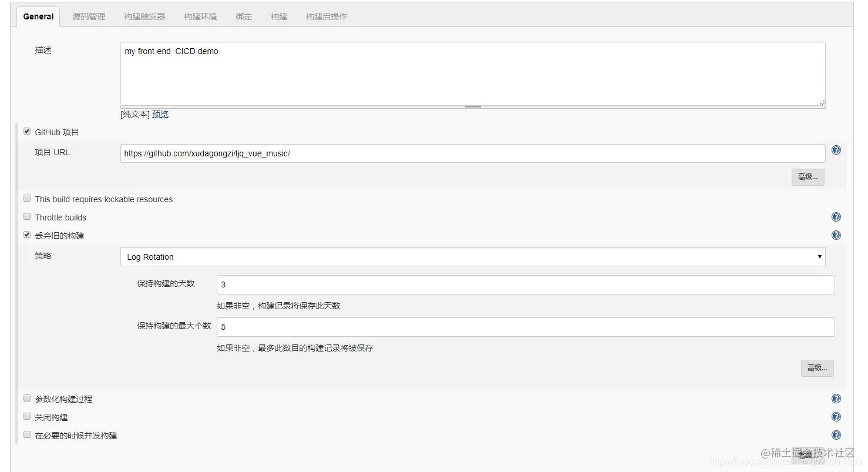The height and width of the screenshot is (472, 868).
Task: Switch to the 源码管理 tab
Action: (x=89, y=16)
